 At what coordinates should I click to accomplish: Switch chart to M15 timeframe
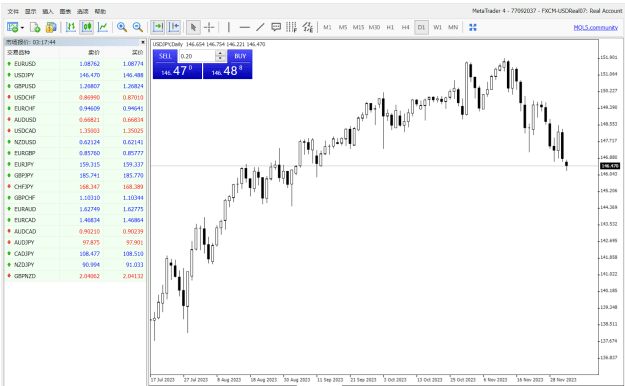(358, 27)
